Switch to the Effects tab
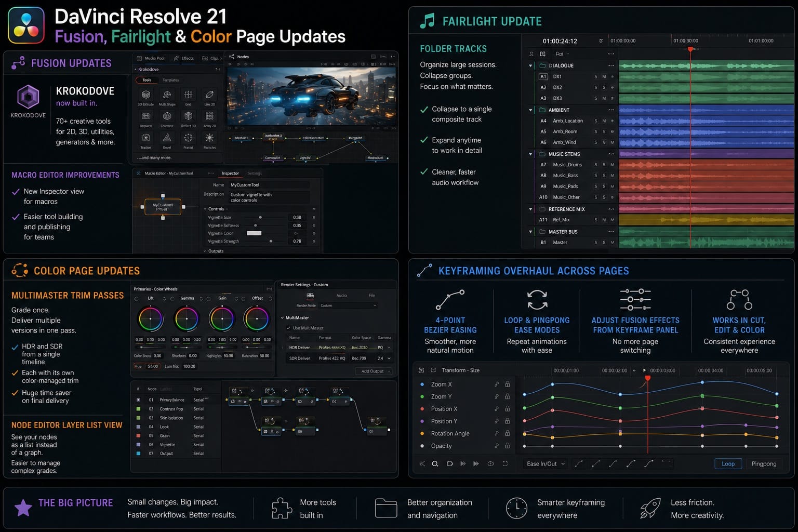Image resolution: width=798 pixels, height=532 pixels. click(x=183, y=58)
